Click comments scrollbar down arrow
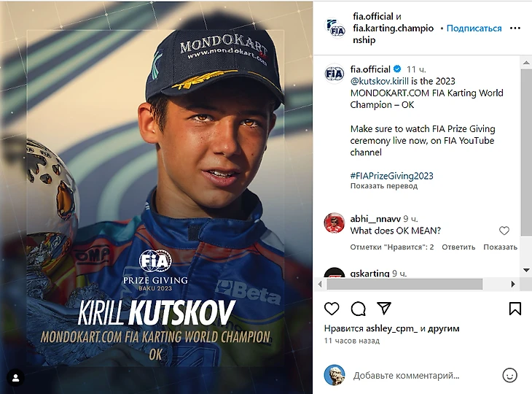 (526, 271)
